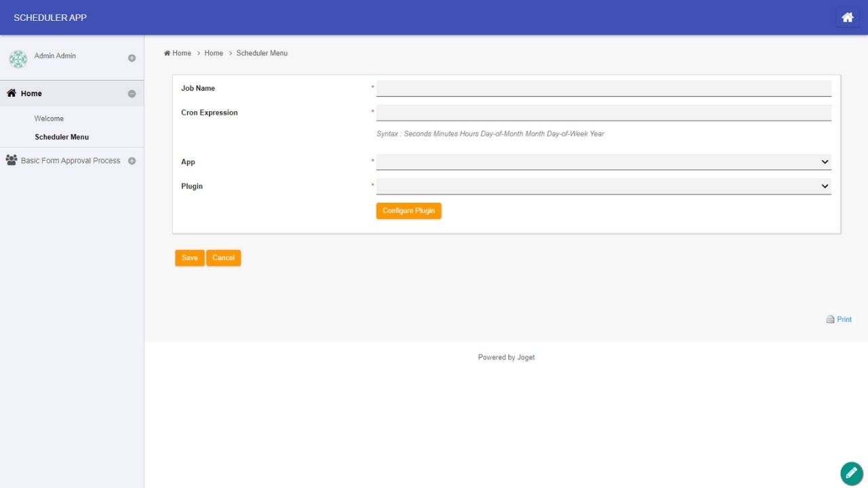The image size is (868, 488).
Task: Open the Welcome menu item
Action: [x=49, y=119]
